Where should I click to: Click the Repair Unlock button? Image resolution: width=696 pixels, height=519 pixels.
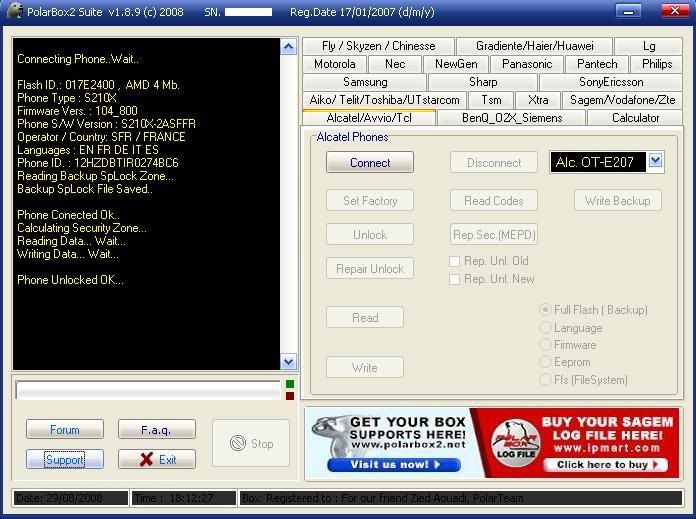370,269
